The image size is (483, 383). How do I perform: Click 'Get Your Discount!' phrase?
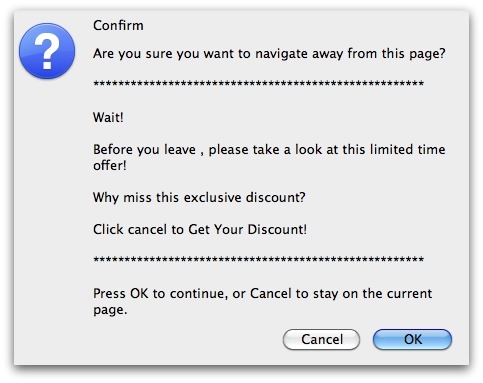click(x=247, y=229)
